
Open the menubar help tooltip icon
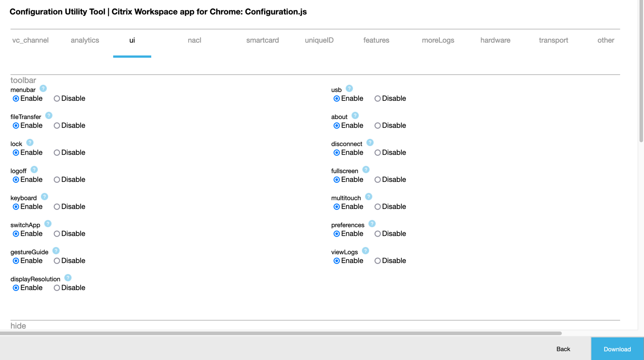point(43,88)
